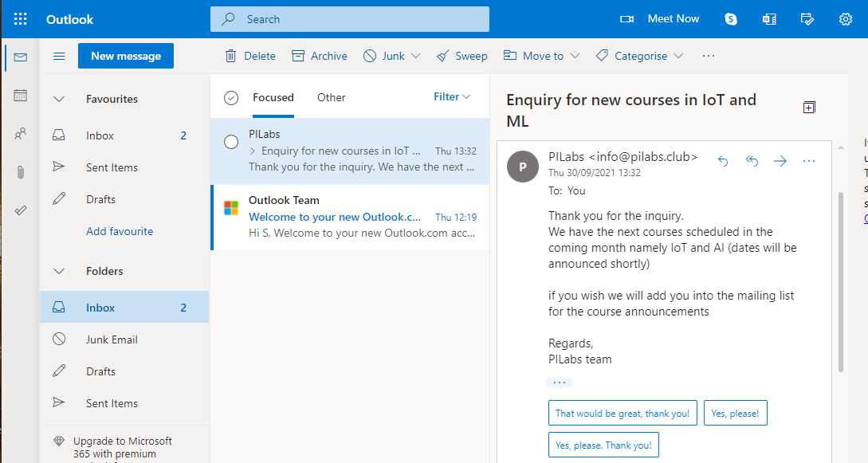The width and height of the screenshot is (868, 463).
Task: Click the search magnifier icon
Action: 228,19
